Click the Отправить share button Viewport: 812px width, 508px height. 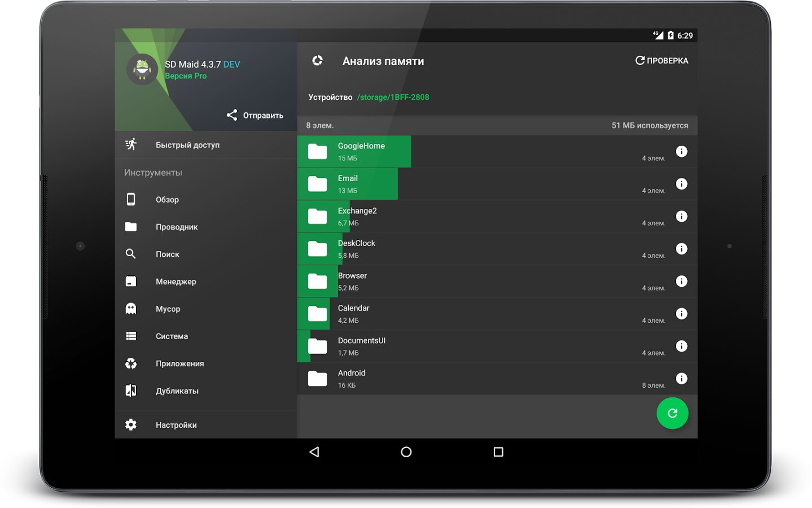(x=255, y=115)
